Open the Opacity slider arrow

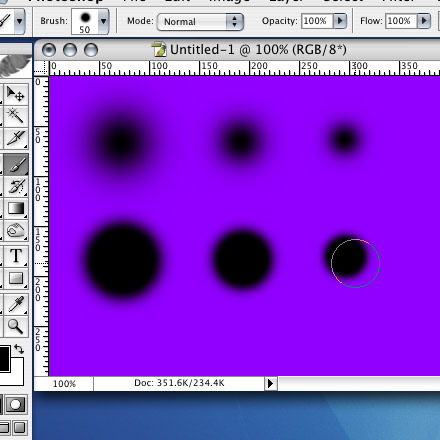click(x=340, y=21)
